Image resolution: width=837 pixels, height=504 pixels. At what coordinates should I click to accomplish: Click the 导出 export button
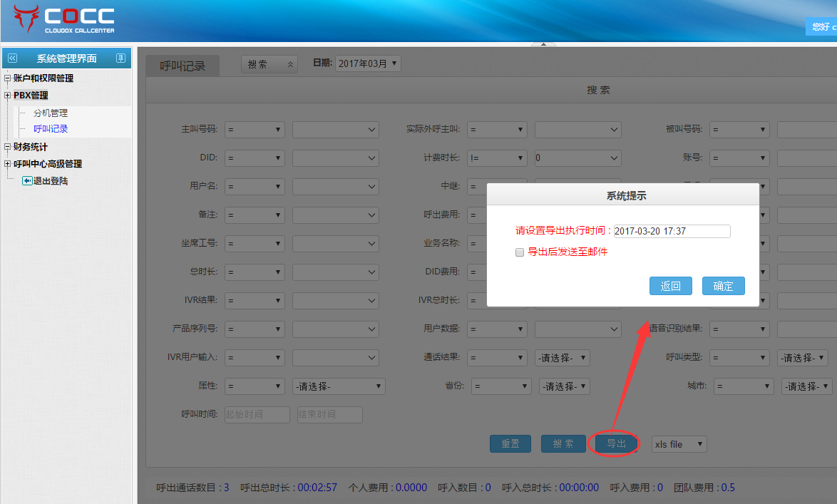point(616,444)
